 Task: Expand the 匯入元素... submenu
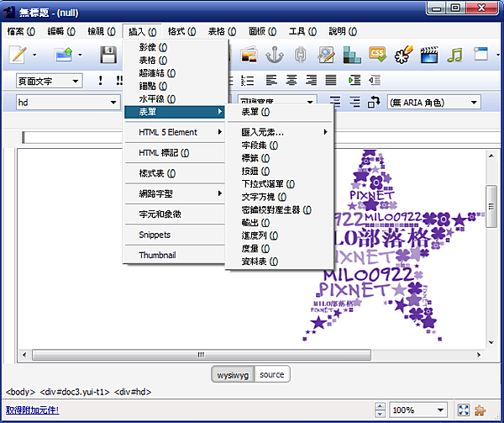279,132
